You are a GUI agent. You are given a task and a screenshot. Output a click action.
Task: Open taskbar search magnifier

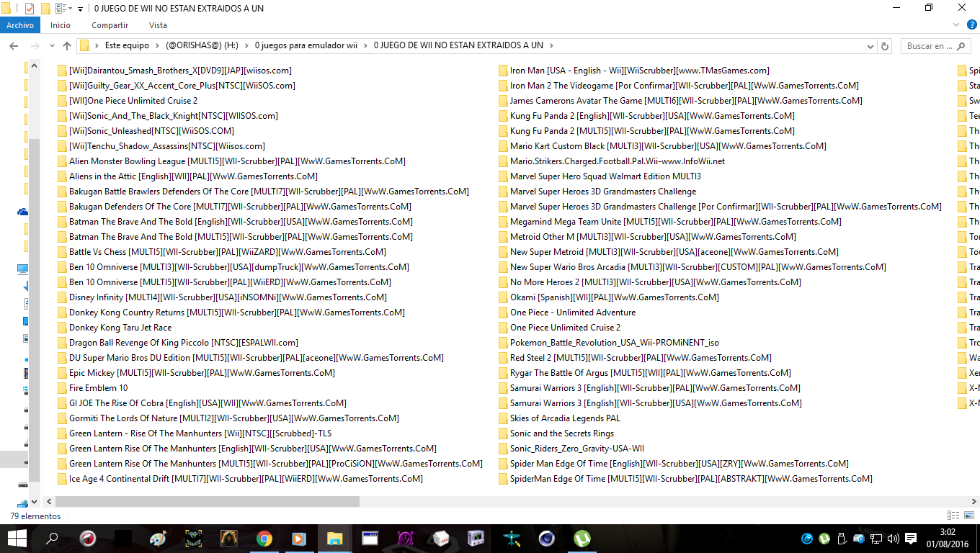tap(52, 539)
